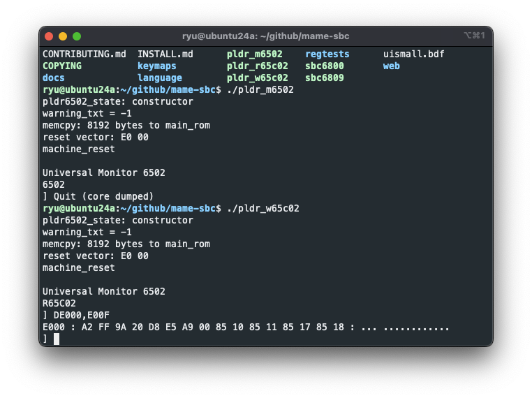The width and height of the screenshot is (532, 398).
Task: Click the sbc6800 entry
Action: pos(325,66)
